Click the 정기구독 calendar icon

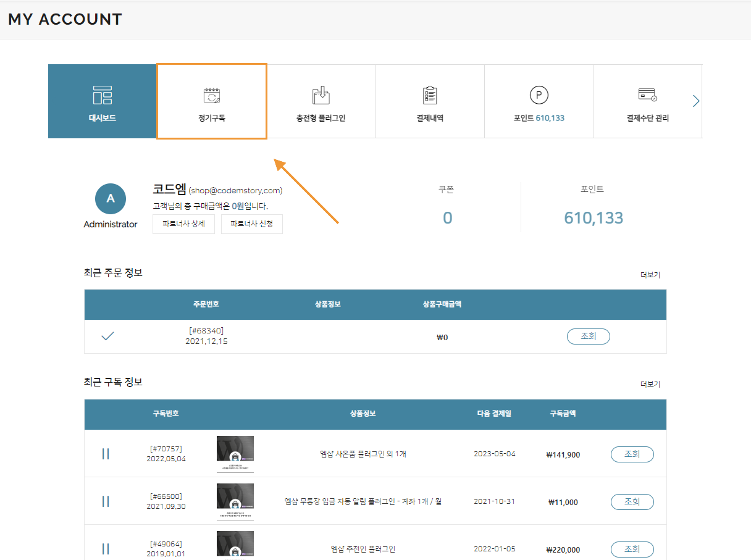pos(212,95)
